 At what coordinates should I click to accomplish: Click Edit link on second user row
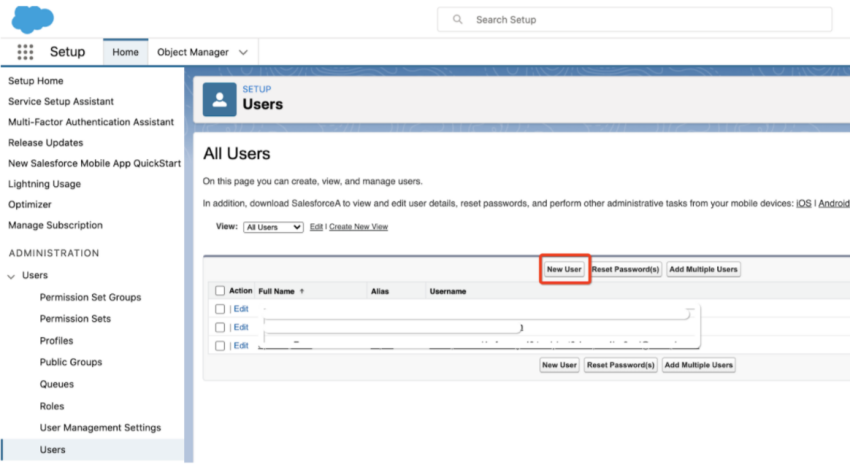(241, 327)
